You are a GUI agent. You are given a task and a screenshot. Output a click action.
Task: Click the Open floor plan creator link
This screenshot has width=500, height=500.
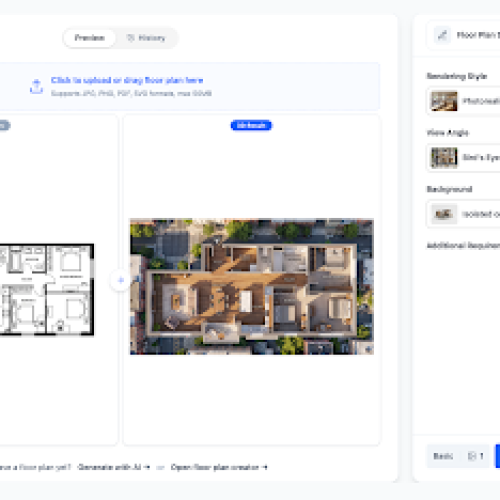(x=219, y=467)
